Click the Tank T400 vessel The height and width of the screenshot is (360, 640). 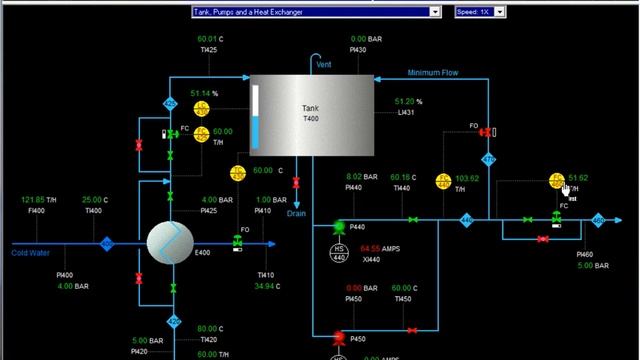click(x=312, y=115)
